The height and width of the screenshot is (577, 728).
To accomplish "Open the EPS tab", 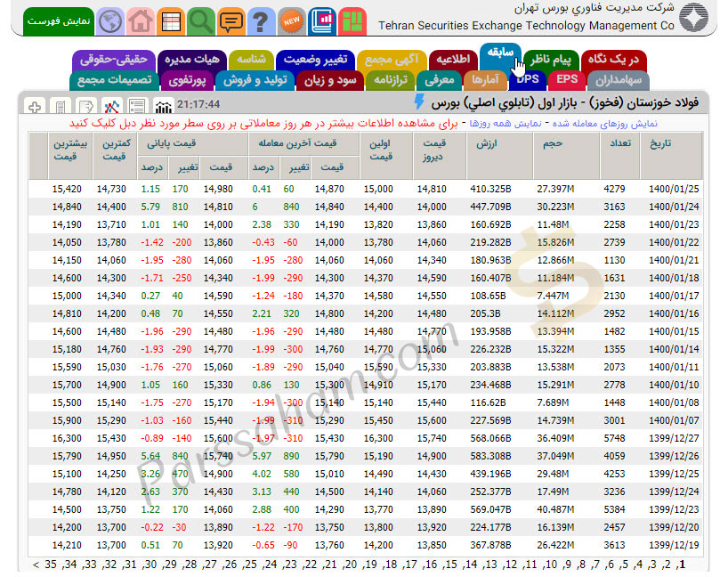I will 567,80.
